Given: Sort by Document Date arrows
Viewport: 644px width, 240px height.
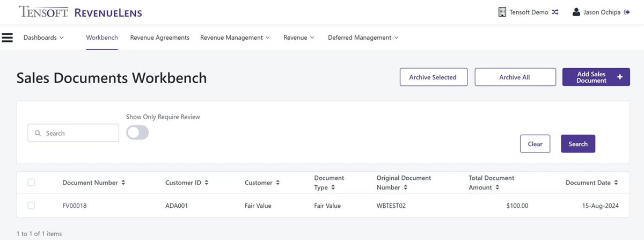Looking at the screenshot, I should tap(616, 183).
